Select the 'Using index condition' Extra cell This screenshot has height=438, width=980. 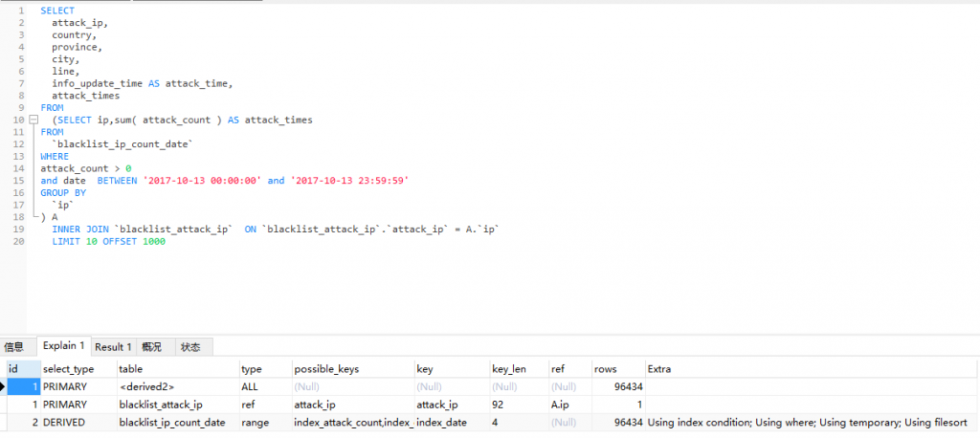click(x=811, y=423)
